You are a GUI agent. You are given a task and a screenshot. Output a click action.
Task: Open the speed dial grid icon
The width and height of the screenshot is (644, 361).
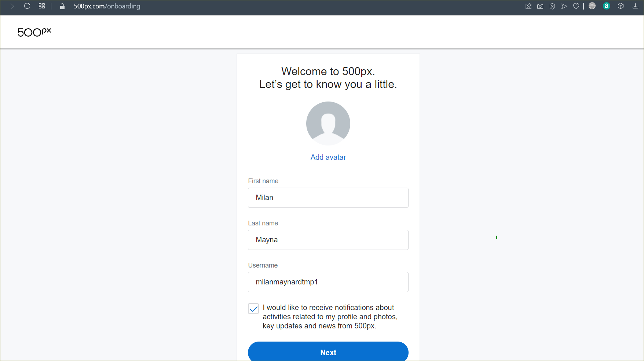[42, 6]
